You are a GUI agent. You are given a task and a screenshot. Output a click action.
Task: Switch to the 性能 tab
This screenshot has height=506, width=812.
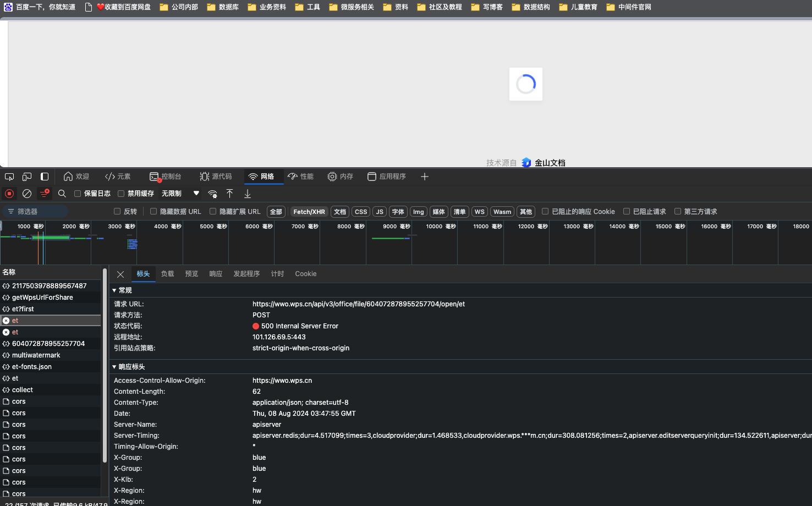click(x=300, y=177)
